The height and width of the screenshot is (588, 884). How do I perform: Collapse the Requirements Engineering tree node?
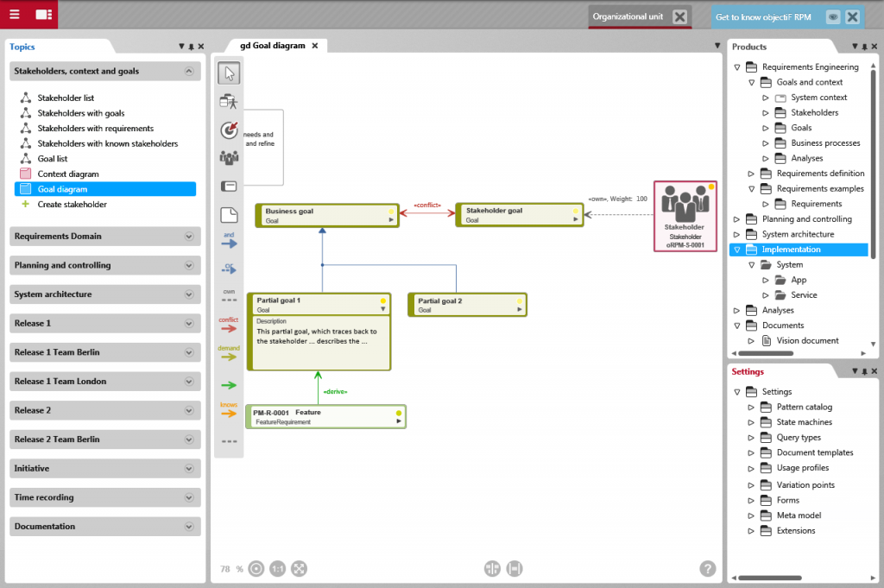[737, 67]
